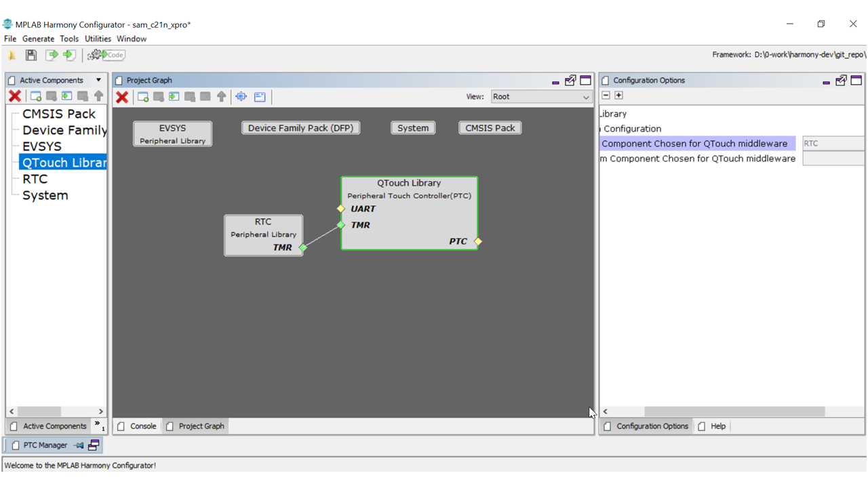The width and height of the screenshot is (868, 488).
Task: Switch to the Console tab
Action: [138, 426]
